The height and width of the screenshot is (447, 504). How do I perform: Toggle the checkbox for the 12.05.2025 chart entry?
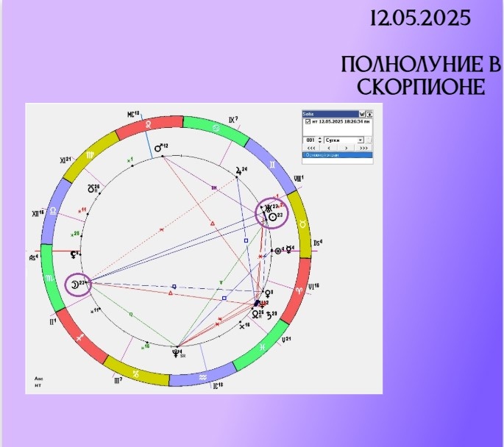(308, 122)
